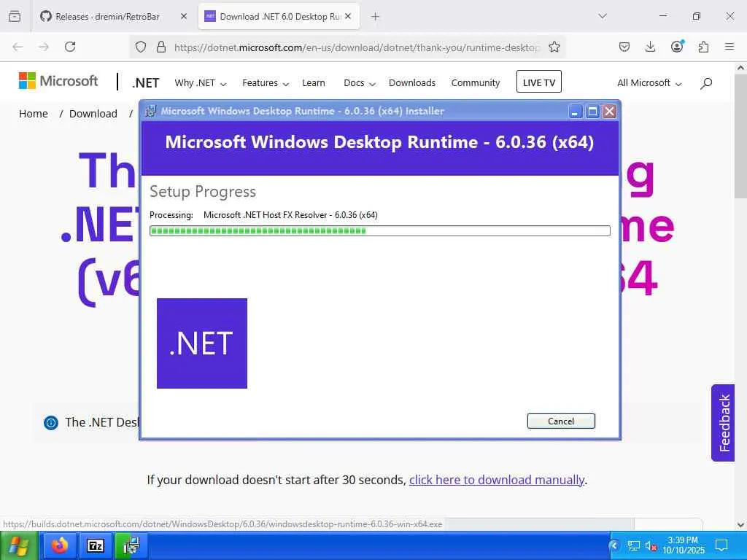Open the Community menu item
The width and height of the screenshot is (747, 560).
(476, 83)
